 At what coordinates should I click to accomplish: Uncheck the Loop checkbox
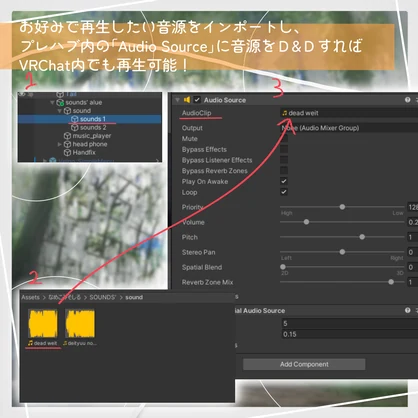pyautogui.click(x=284, y=192)
